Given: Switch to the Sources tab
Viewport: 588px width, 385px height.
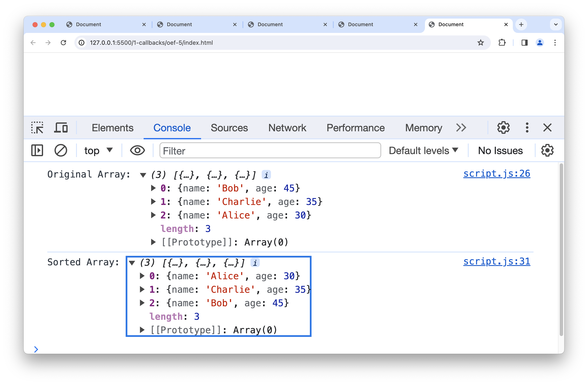Looking at the screenshot, I should pos(229,128).
